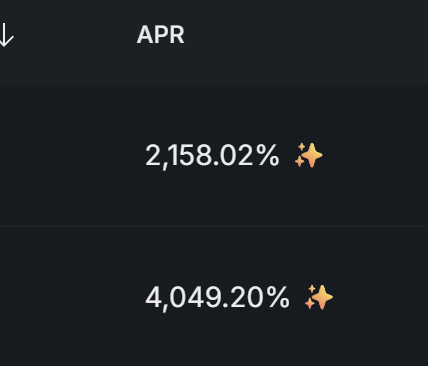The width and height of the screenshot is (428, 366).
Task: Select the 4,049.20% APR value
Action: point(217,297)
